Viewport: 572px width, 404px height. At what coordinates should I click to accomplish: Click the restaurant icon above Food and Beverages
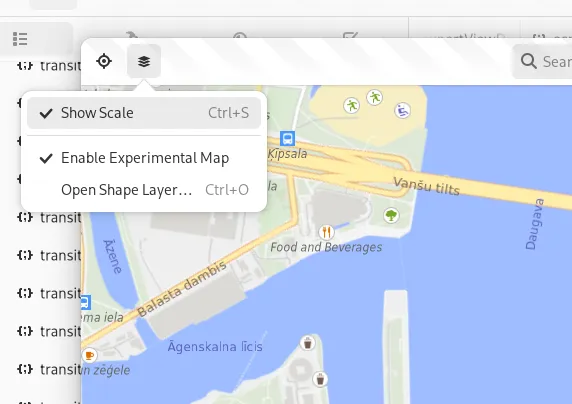pos(326,232)
